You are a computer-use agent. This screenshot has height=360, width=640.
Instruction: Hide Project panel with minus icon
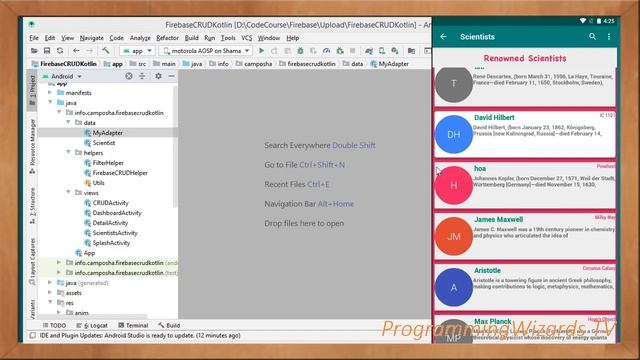click(171, 76)
